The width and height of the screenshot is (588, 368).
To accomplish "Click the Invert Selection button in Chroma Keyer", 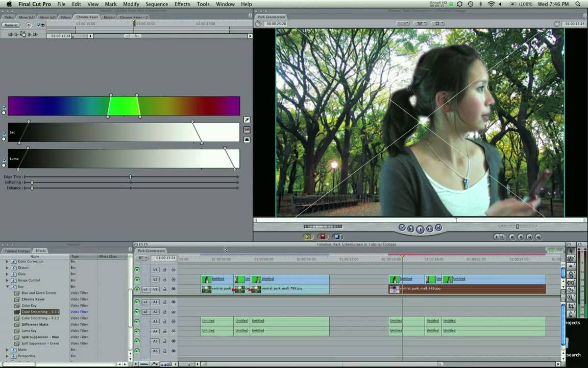I will pyautogui.click(x=247, y=140).
